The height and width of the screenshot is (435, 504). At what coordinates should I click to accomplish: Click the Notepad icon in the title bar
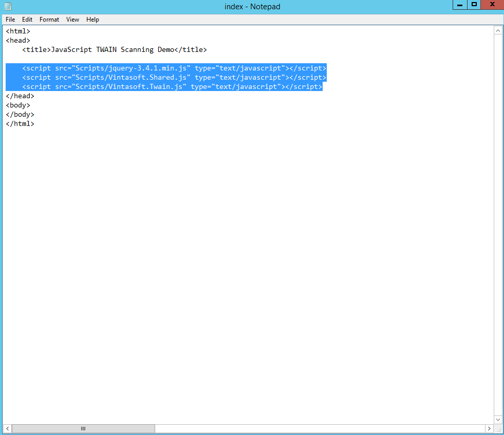coord(7,6)
